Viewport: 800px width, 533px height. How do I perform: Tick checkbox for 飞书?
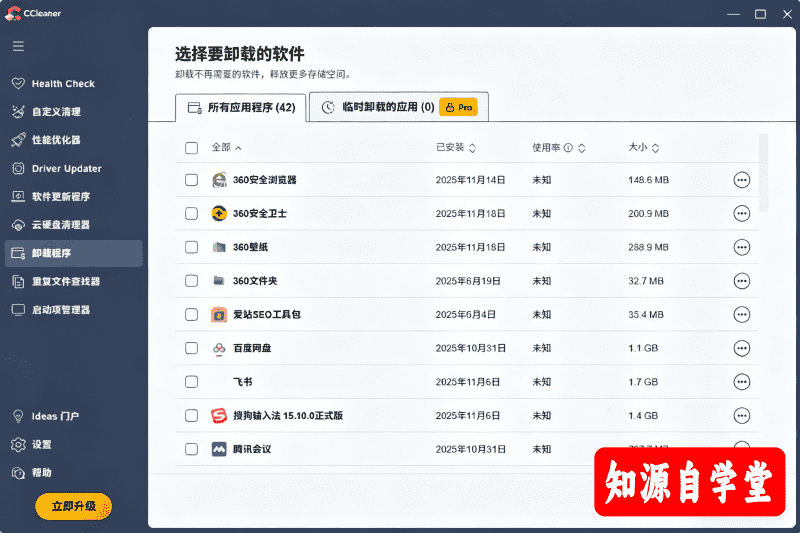191,382
